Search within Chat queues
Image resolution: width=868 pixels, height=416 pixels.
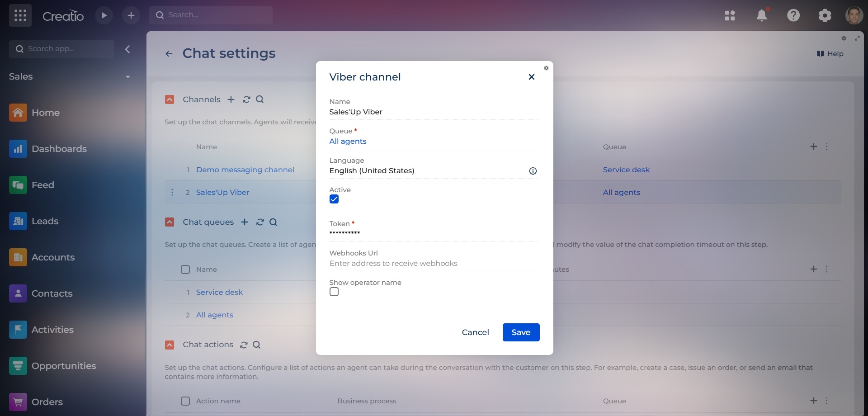click(x=274, y=222)
